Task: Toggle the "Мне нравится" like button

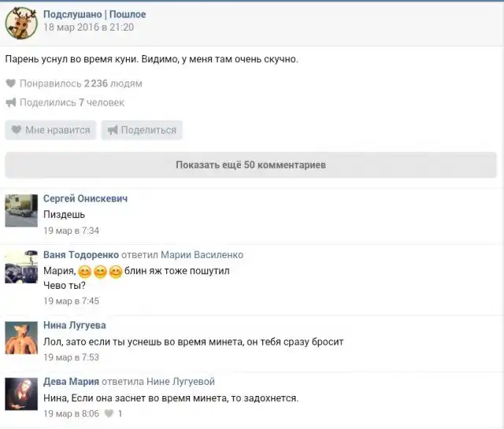Action: pyautogui.click(x=50, y=130)
